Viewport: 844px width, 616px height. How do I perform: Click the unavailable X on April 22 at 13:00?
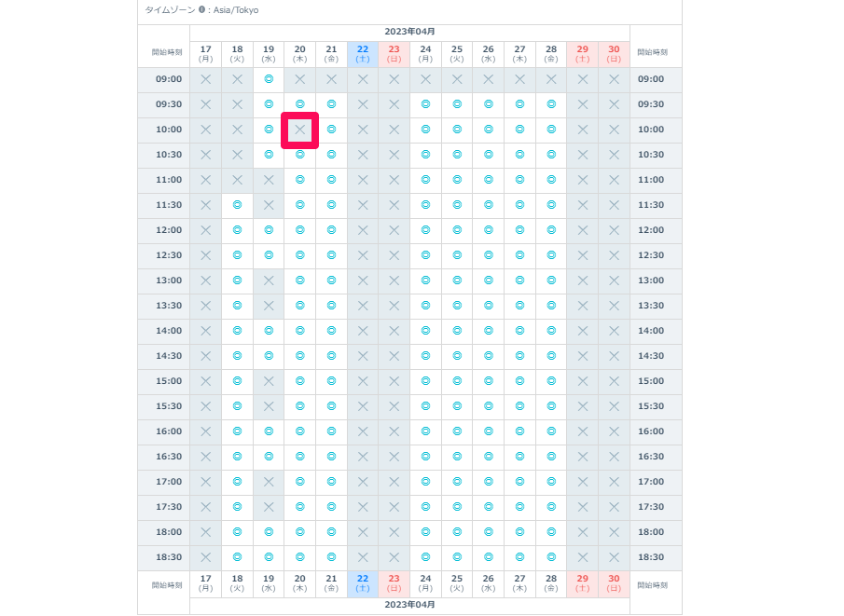pos(363,281)
